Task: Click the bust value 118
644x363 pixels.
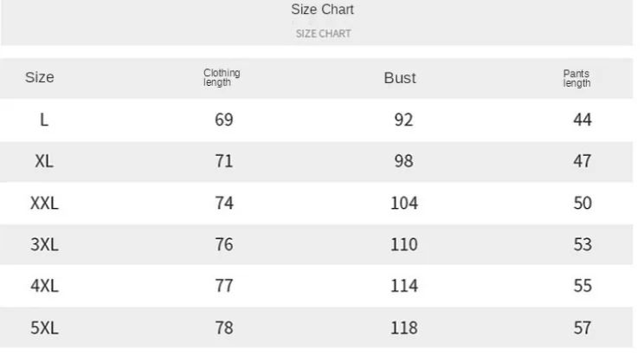Action: pyautogui.click(x=403, y=327)
